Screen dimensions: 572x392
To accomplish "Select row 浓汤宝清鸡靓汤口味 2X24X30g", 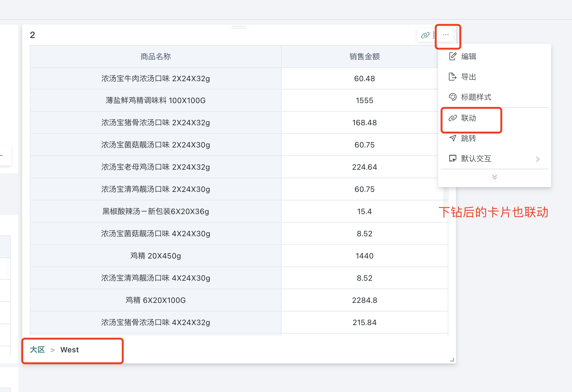I will pos(156,189).
